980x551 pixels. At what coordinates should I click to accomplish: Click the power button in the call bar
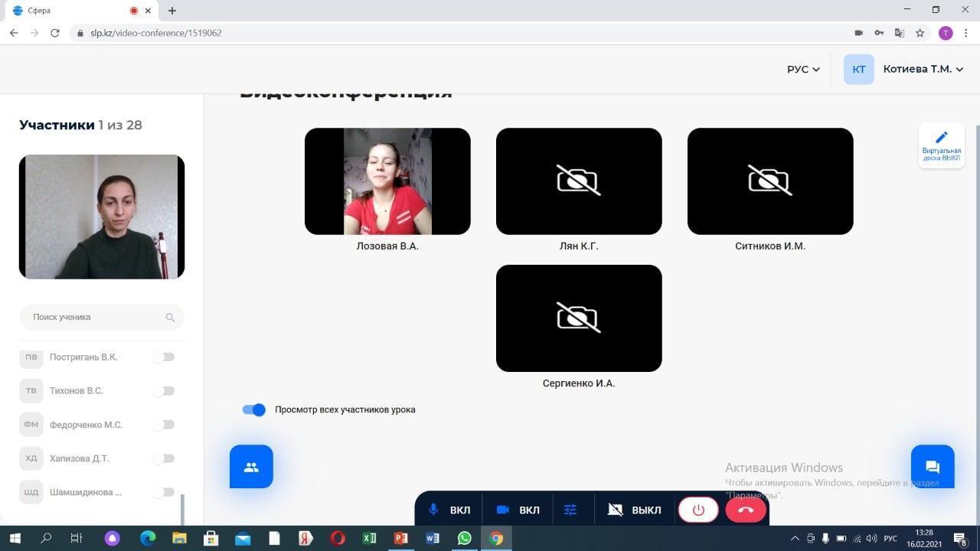tap(698, 510)
